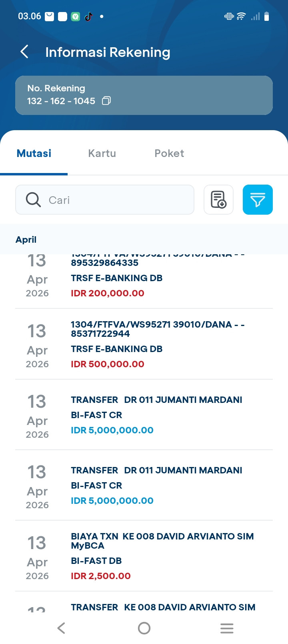The image size is (288, 644).
Task: Copy the account number with copy icon
Action: [106, 101]
